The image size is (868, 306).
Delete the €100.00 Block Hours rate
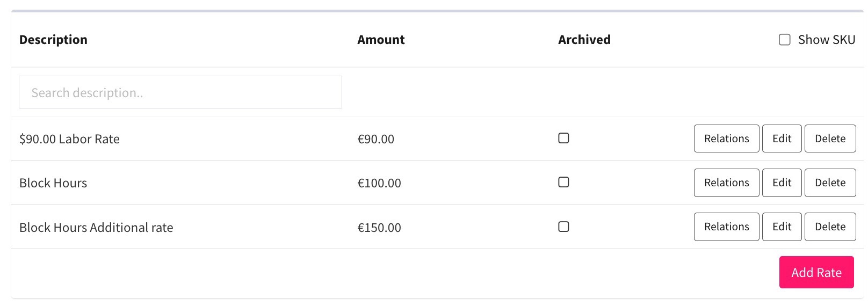coord(830,183)
